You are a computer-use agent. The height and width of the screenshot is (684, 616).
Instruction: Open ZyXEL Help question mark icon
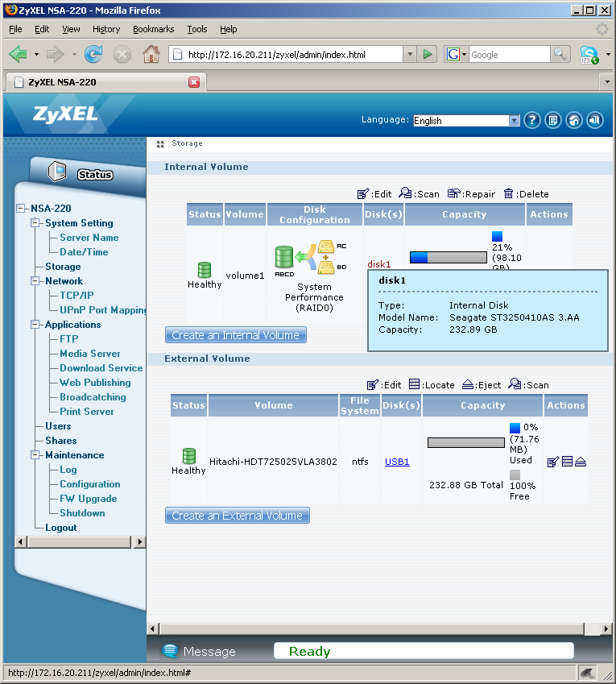[532, 120]
